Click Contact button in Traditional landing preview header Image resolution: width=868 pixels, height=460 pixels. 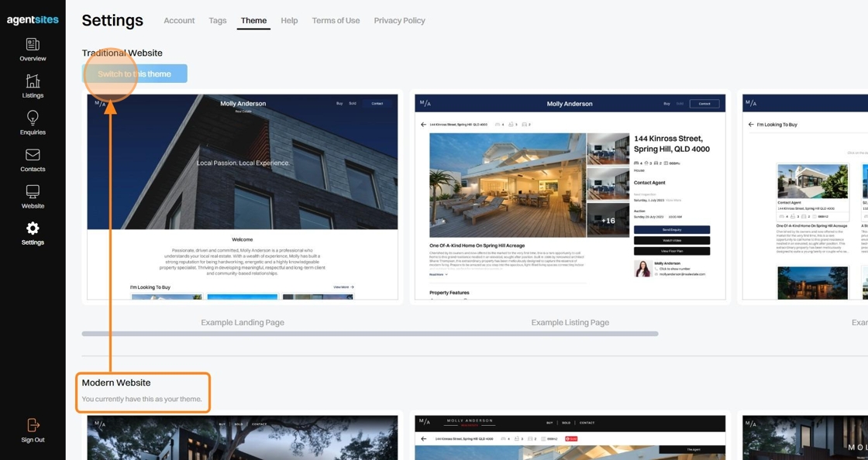377,104
